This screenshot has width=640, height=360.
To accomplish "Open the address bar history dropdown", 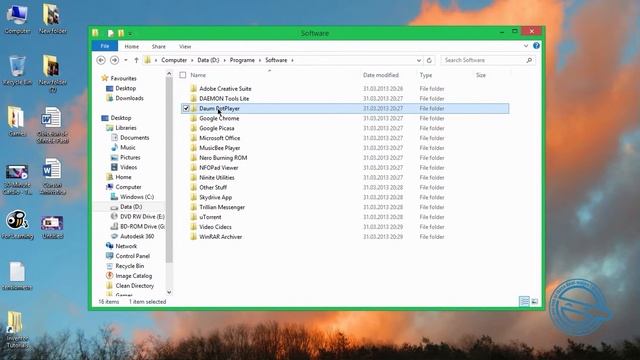I will 418,60.
